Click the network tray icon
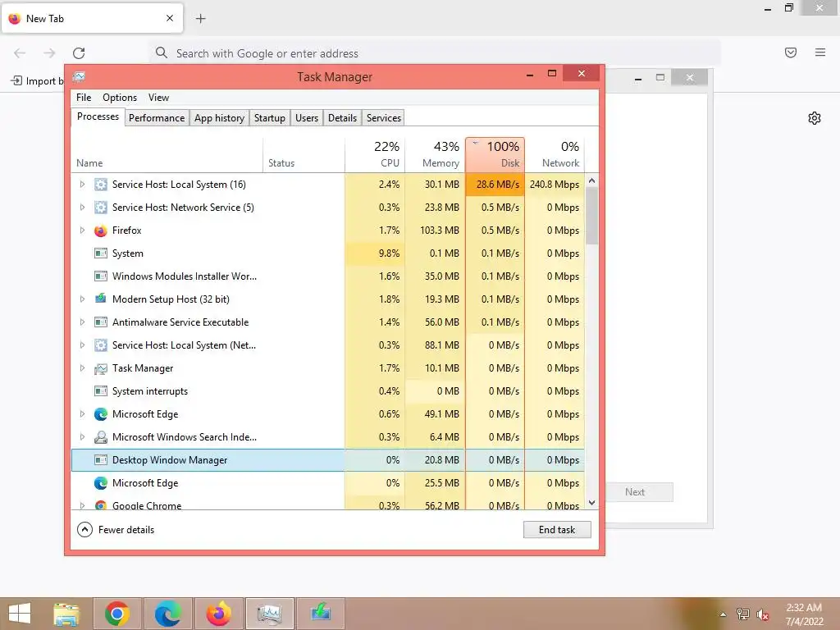The height and width of the screenshot is (630, 840). coord(743,614)
